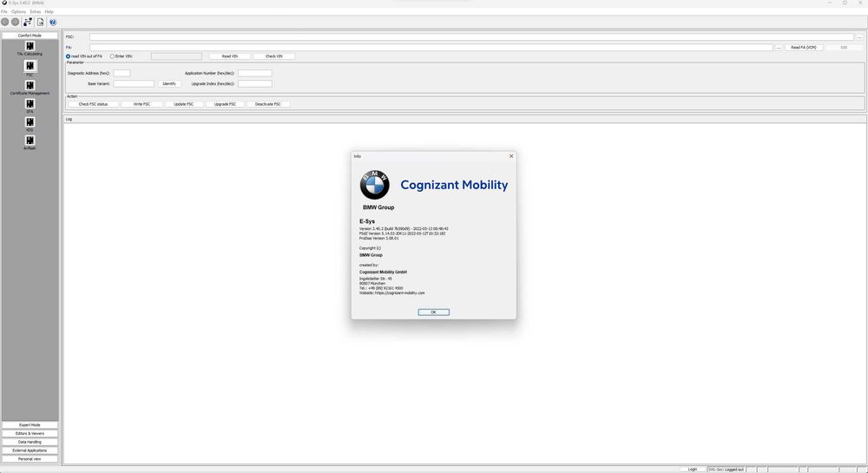
Task: Click the Check VIN button
Action: tap(274, 56)
